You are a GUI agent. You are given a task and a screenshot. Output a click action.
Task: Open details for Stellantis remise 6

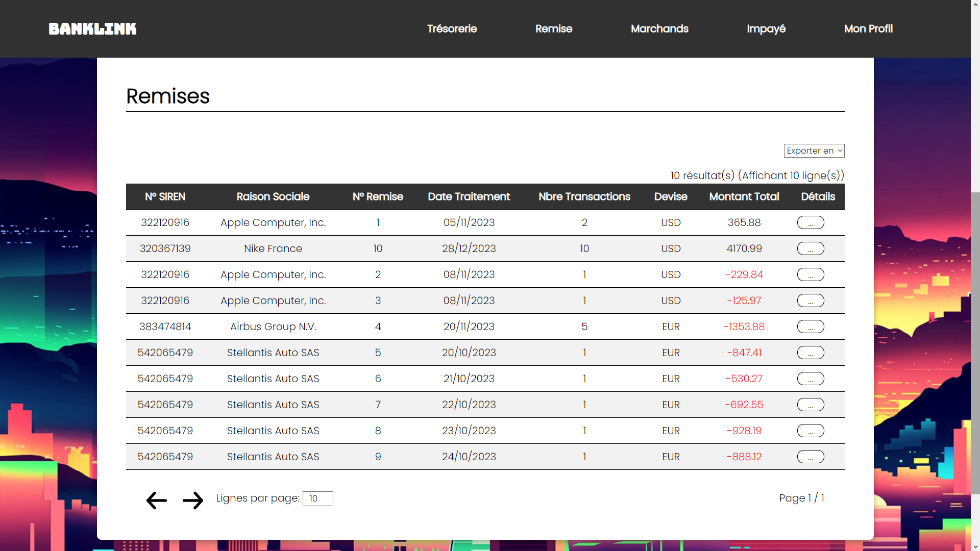point(811,379)
